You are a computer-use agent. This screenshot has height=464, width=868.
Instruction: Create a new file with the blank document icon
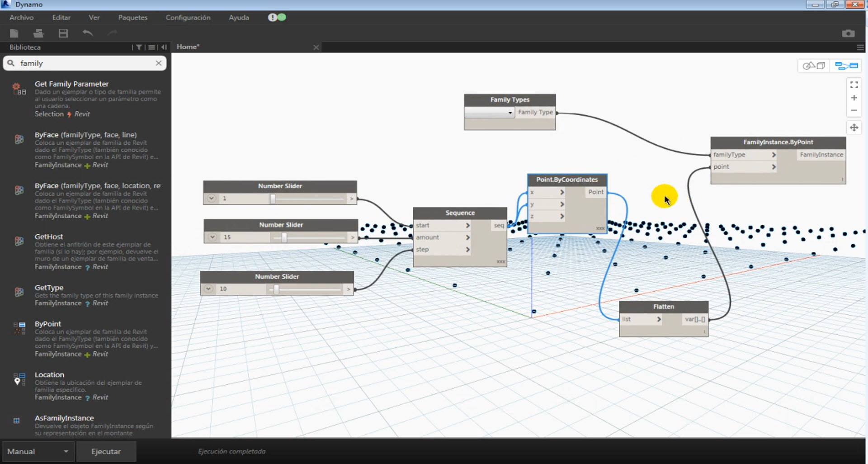14,33
